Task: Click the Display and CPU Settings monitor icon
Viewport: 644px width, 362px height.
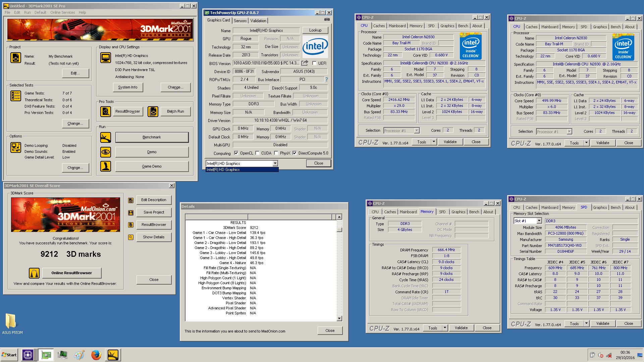Action: click(106, 58)
